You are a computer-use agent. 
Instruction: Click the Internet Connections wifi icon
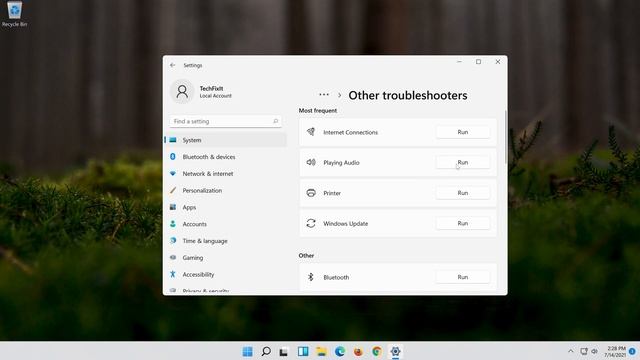(x=311, y=132)
